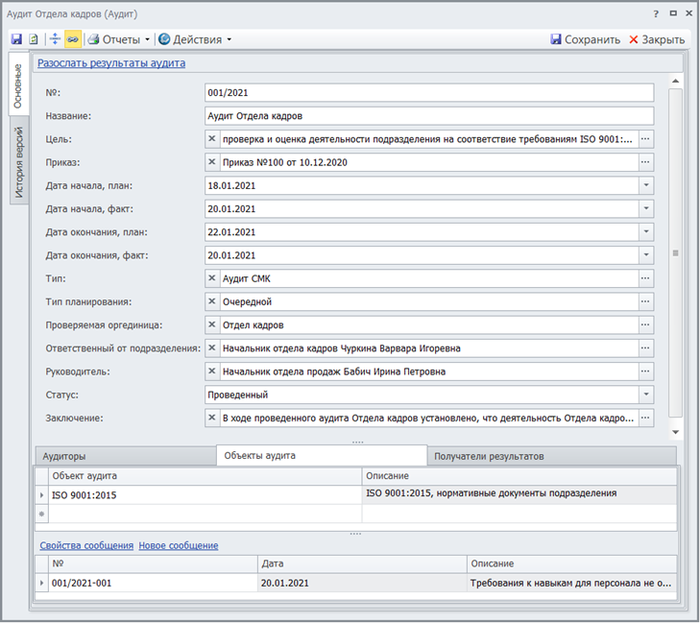Screen dimensions: 700x623
Task: Open the Тип field ellipsis browse button
Action: pyautogui.click(x=646, y=278)
